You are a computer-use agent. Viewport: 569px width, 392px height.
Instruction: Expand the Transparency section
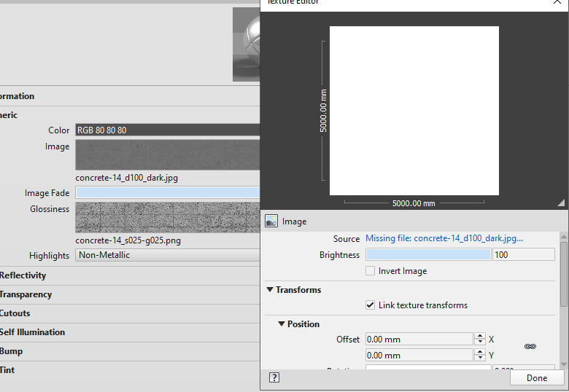pos(26,294)
